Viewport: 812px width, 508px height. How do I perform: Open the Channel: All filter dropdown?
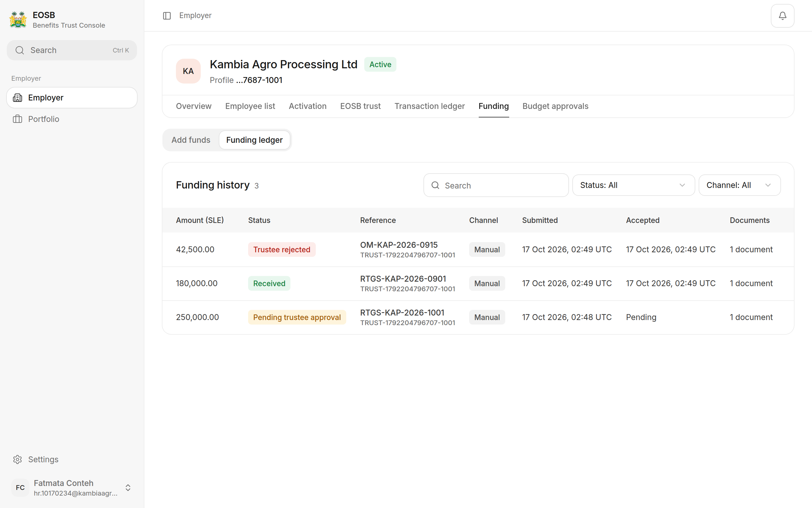739,185
